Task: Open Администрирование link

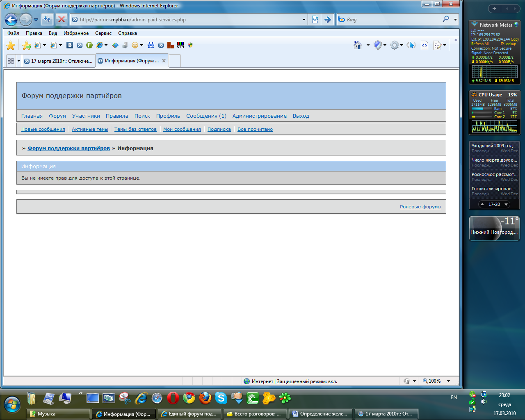Action: tap(260, 116)
